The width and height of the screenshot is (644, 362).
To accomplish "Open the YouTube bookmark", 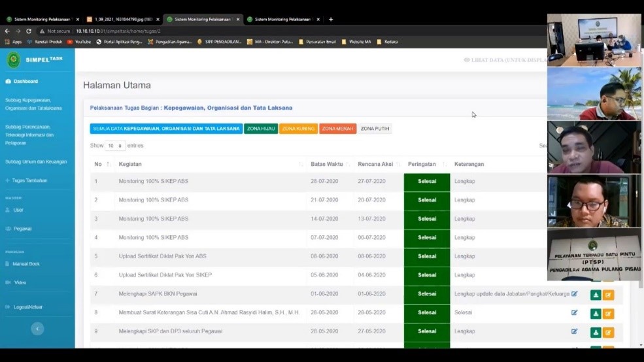I will [79, 42].
